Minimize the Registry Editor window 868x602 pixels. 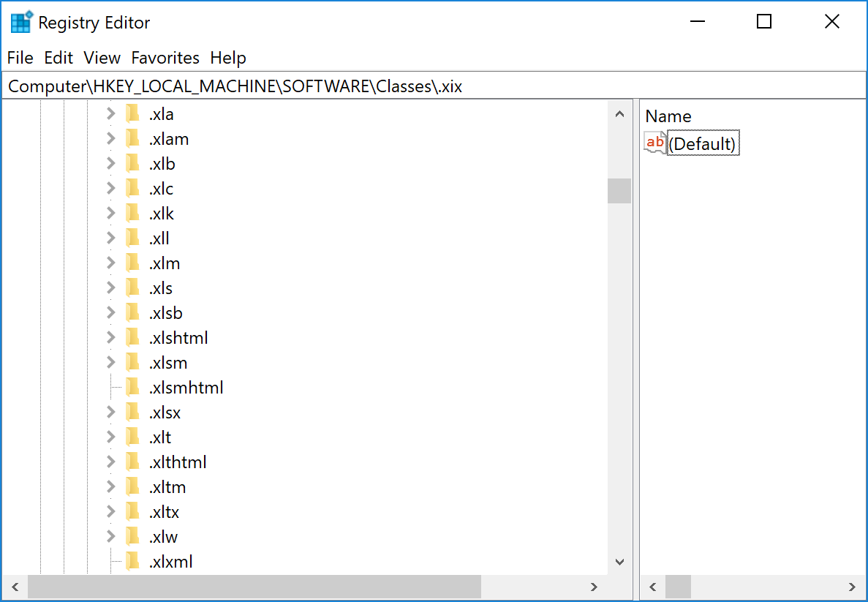click(x=698, y=22)
